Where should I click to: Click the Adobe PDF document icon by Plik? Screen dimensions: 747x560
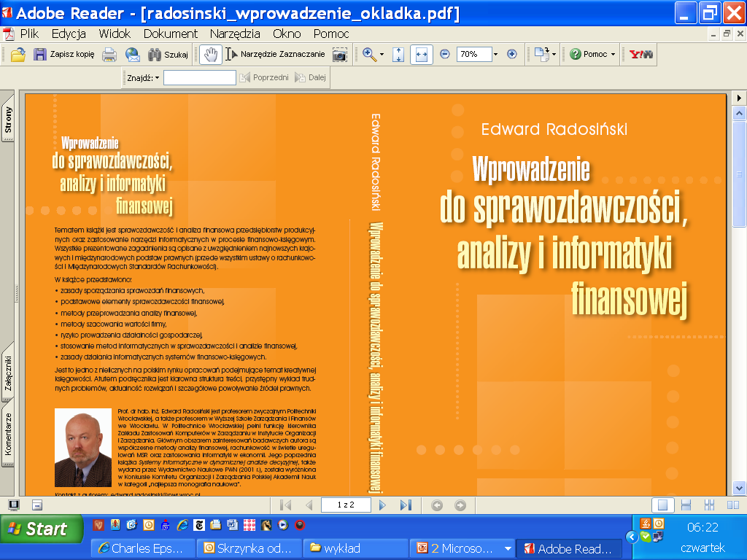[8, 34]
